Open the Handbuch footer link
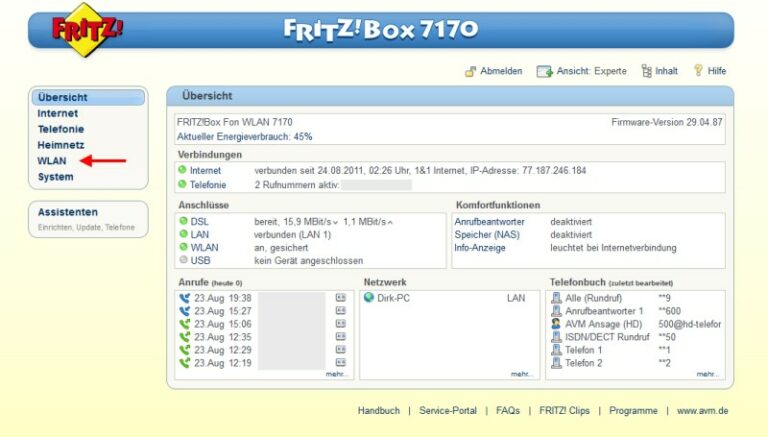Image resolution: width=768 pixels, height=437 pixels. click(x=379, y=411)
